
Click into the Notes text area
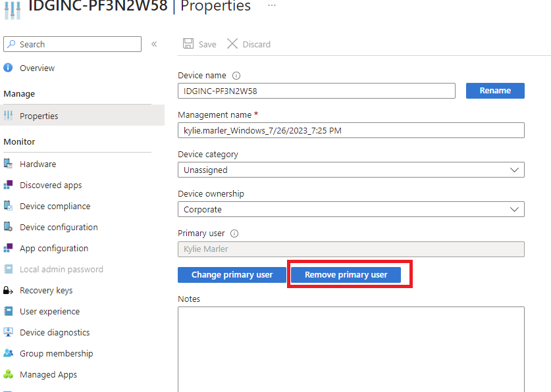pyautogui.click(x=351, y=349)
